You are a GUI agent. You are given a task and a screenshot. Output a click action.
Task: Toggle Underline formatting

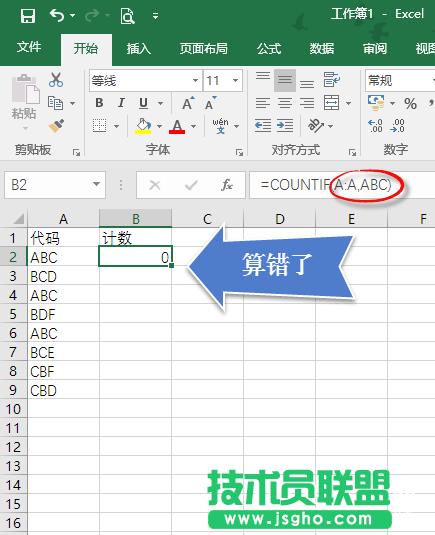click(144, 103)
